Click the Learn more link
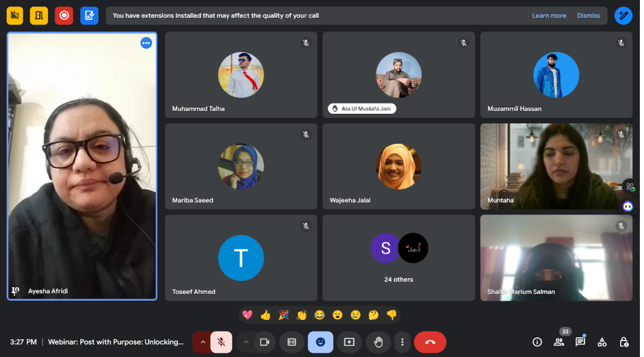 pos(549,16)
